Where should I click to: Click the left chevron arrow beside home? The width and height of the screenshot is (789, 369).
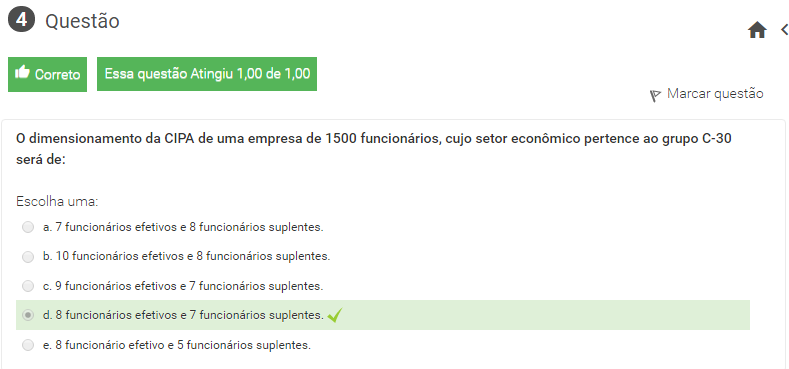click(x=784, y=30)
